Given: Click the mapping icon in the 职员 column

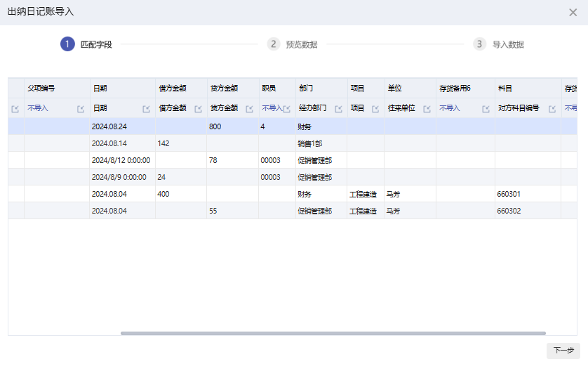Looking at the screenshot, I should (x=287, y=109).
